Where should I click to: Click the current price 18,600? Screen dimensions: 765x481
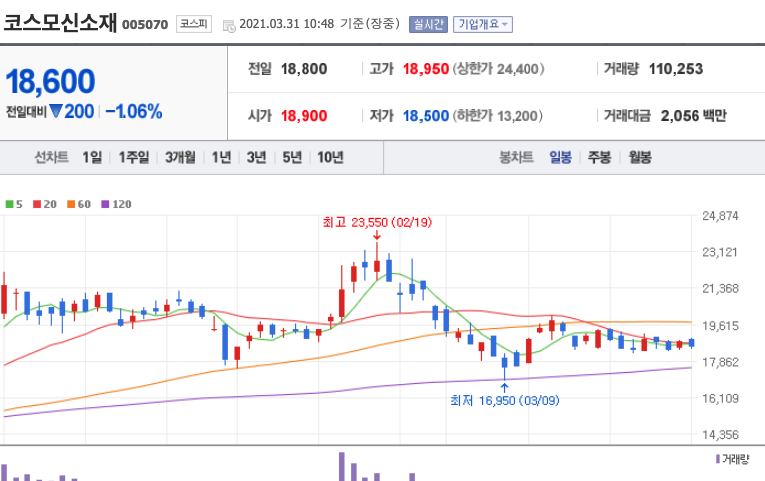coord(50,81)
